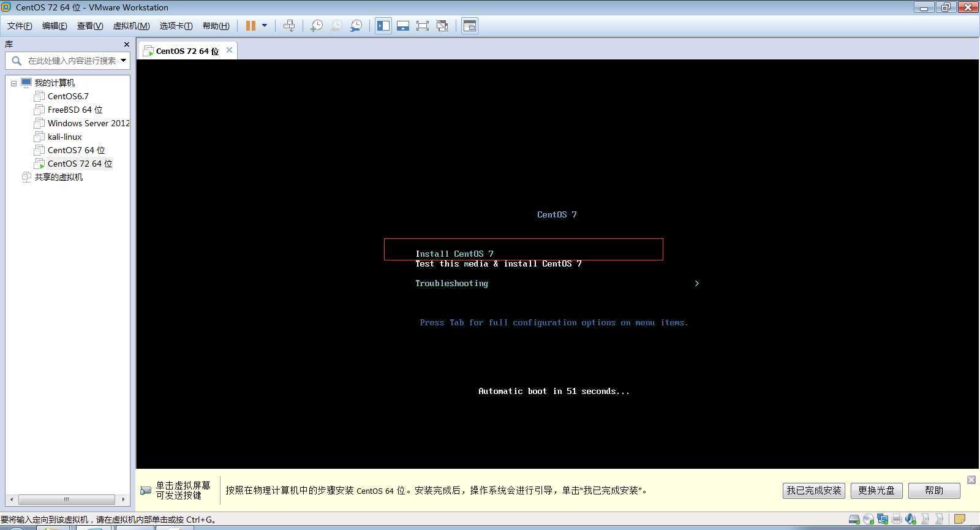980x530 pixels.
Task: Click the Windows Server 2012 VM icon
Action: 39,123
